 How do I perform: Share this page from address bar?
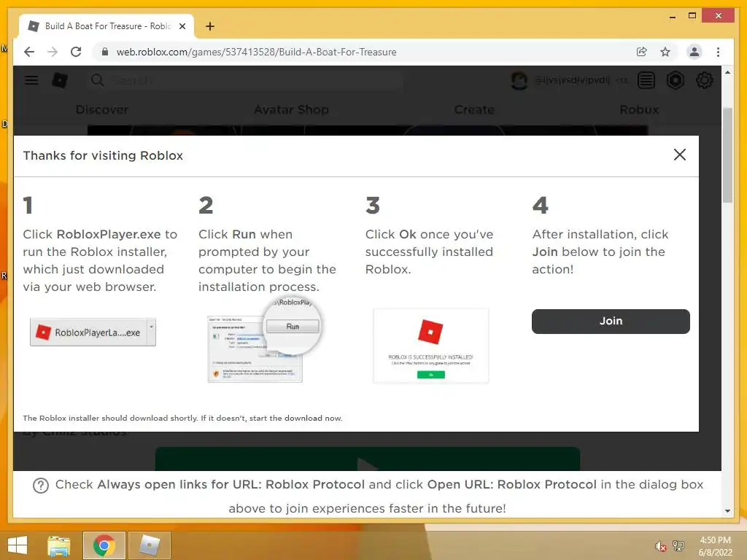pos(642,52)
